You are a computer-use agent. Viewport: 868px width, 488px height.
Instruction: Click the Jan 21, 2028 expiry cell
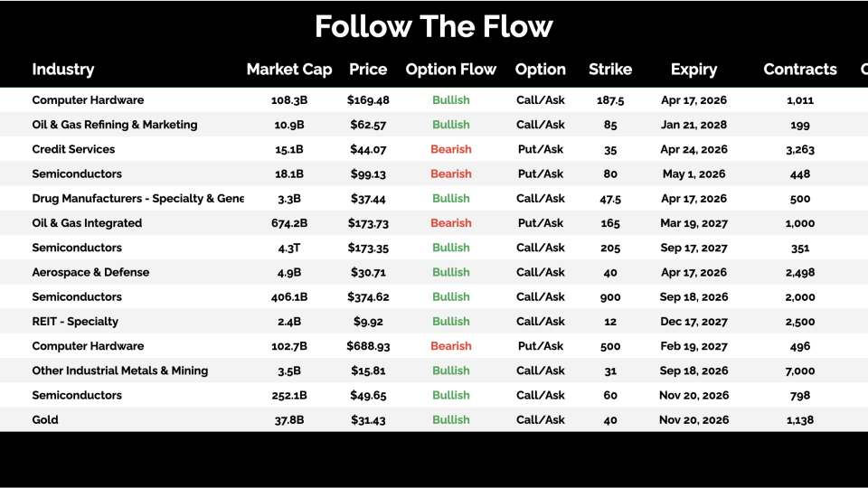[693, 125]
